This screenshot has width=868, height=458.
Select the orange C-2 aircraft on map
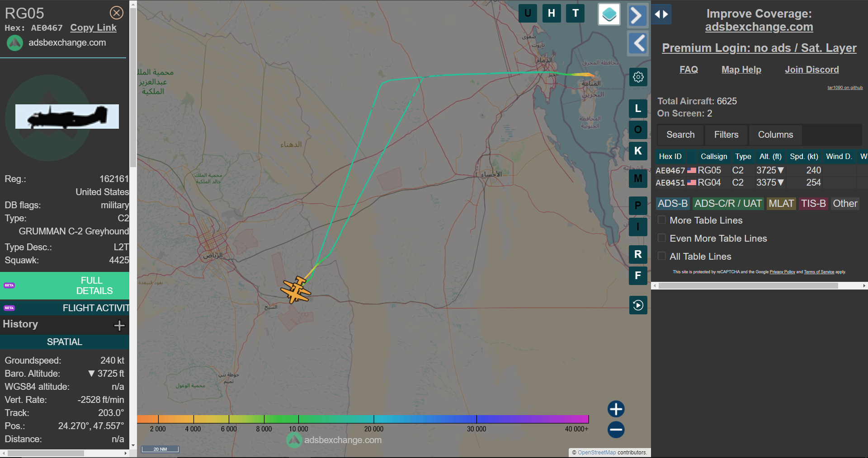click(296, 290)
